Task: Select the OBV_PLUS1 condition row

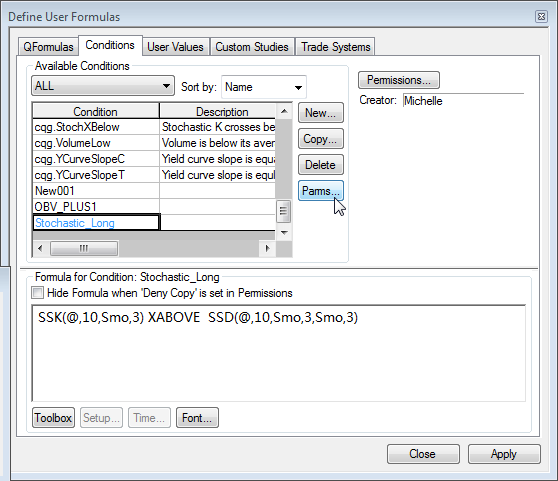Action: [154, 207]
